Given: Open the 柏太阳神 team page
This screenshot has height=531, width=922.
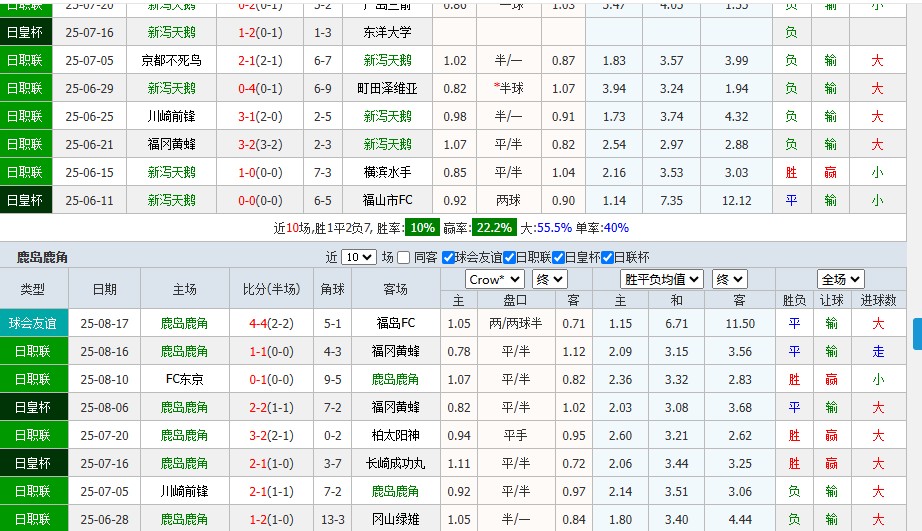Looking at the screenshot, I should pyautogui.click(x=395, y=435).
